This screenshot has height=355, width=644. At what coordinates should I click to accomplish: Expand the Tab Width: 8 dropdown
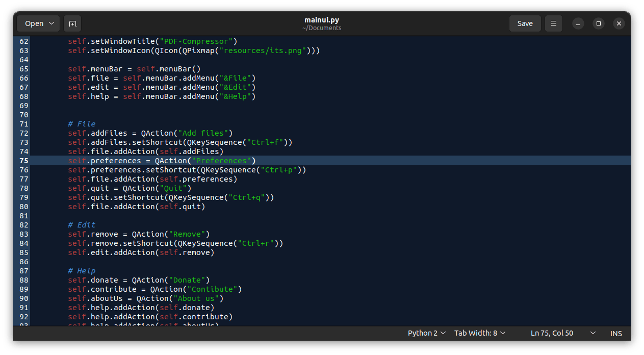pos(479,333)
